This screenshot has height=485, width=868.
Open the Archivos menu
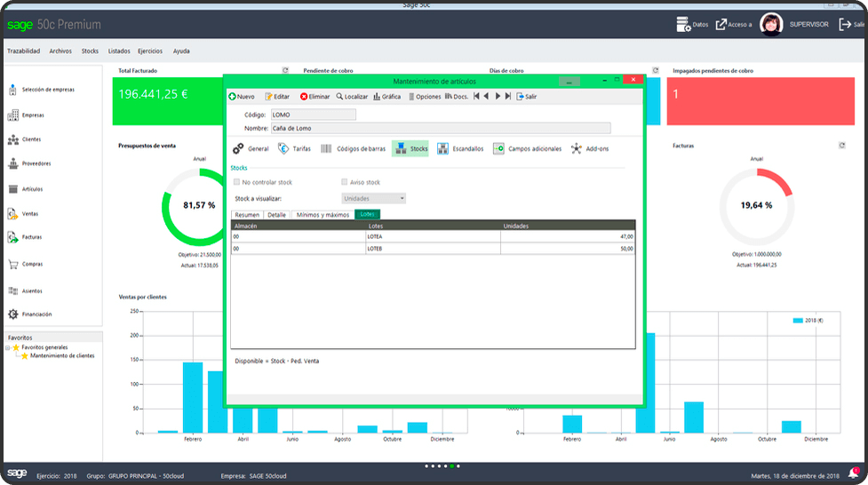pyautogui.click(x=60, y=51)
